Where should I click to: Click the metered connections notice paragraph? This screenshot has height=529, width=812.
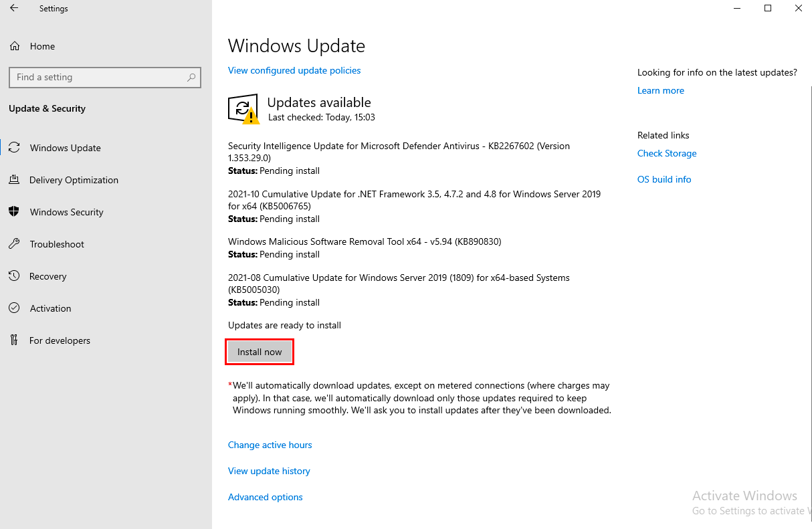(x=419, y=398)
